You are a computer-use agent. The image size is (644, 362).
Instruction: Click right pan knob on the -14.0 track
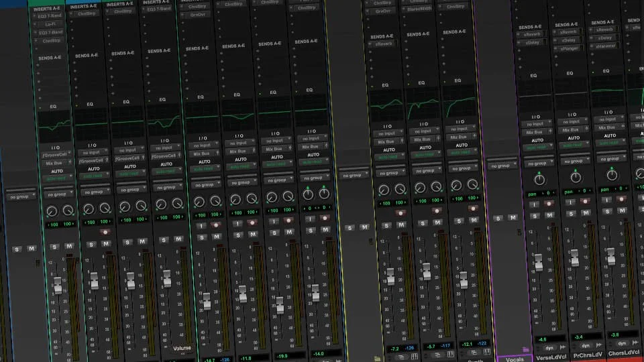[x=324, y=194]
